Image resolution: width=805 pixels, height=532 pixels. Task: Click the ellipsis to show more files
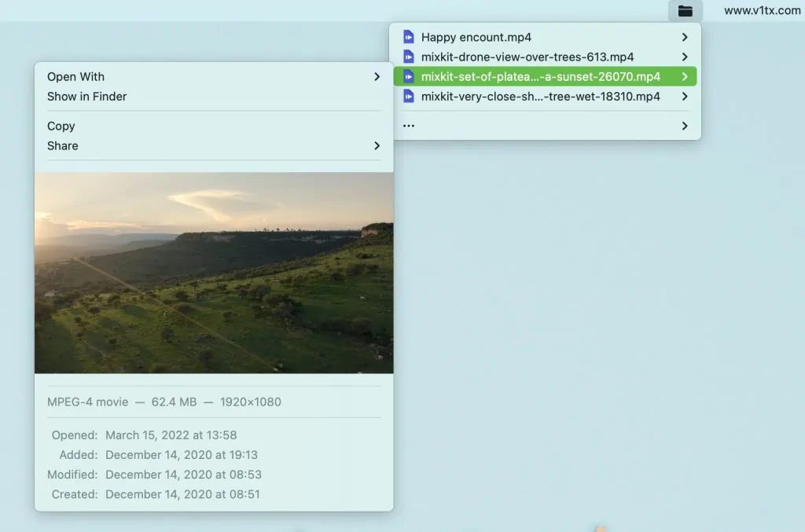[x=409, y=126]
